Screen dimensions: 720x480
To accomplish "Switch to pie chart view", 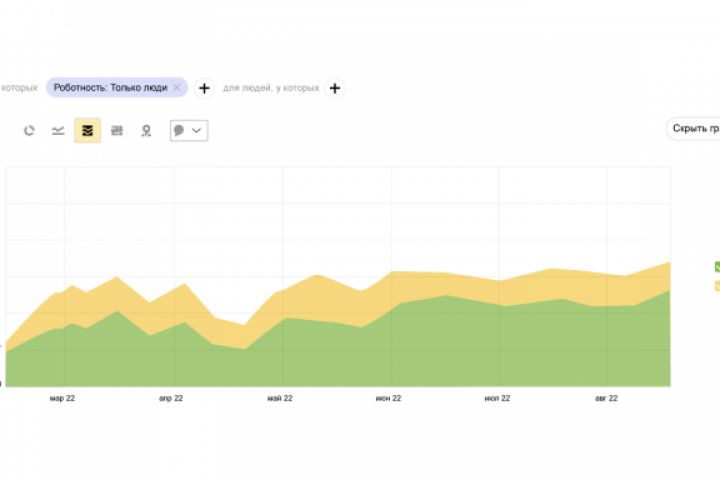I will click(29, 131).
